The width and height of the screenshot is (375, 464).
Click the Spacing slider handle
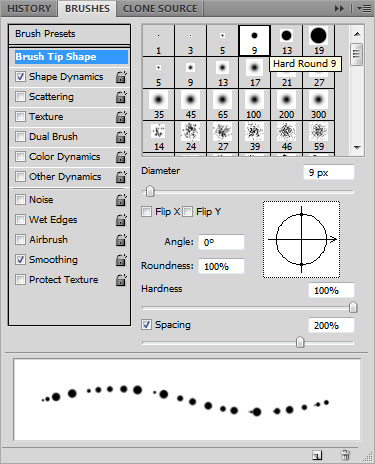point(300,342)
